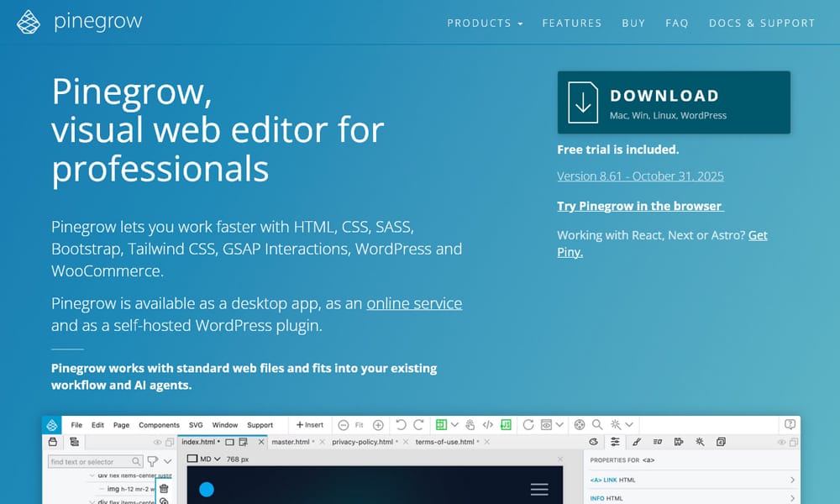Open the PRODUCTS dropdown menu
The height and width of the screenshot is (504, 840).
click(485, 24)
